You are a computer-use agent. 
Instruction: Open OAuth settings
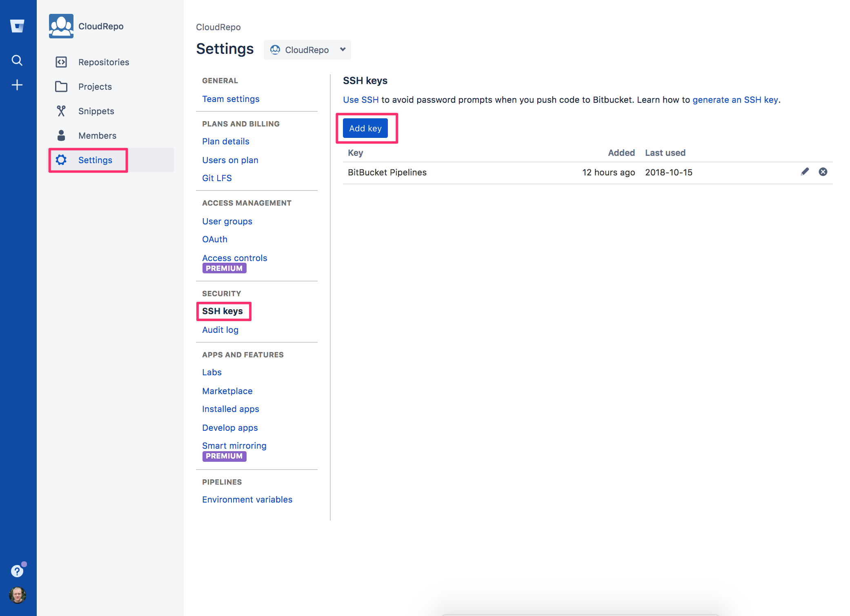215,239
